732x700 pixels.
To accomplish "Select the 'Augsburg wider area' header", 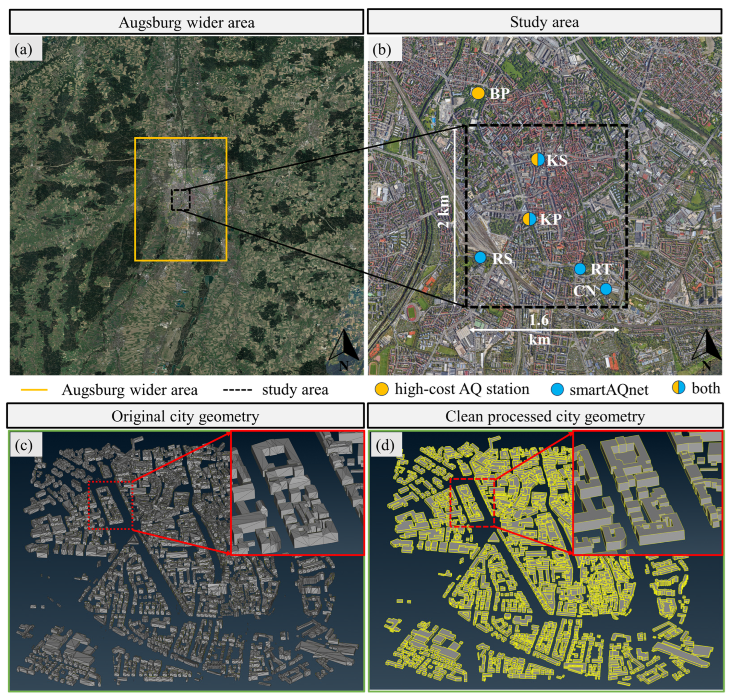I will 186,22.
